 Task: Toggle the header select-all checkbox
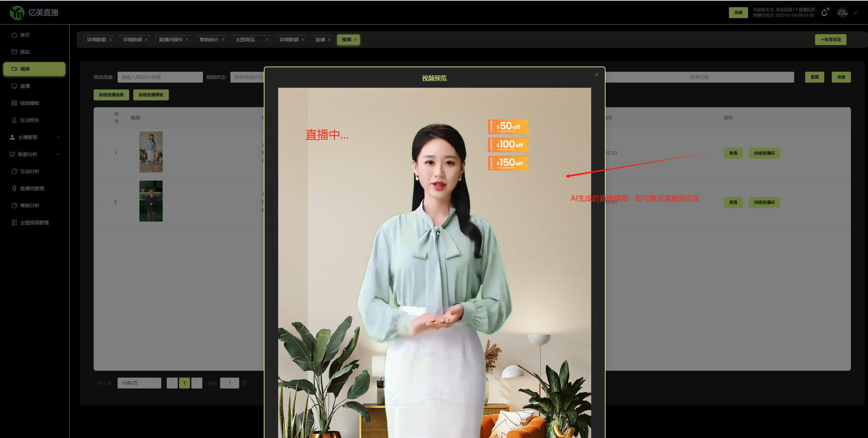pos(101,118)
